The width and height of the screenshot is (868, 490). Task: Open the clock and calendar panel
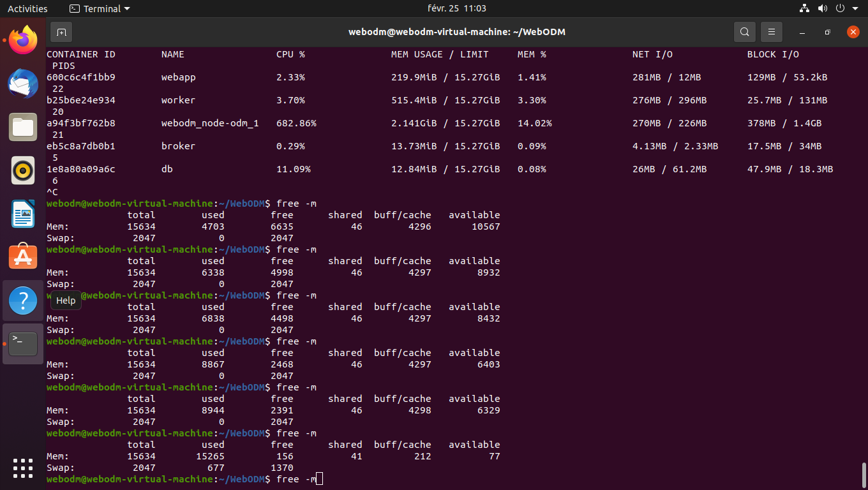[456, 8]
